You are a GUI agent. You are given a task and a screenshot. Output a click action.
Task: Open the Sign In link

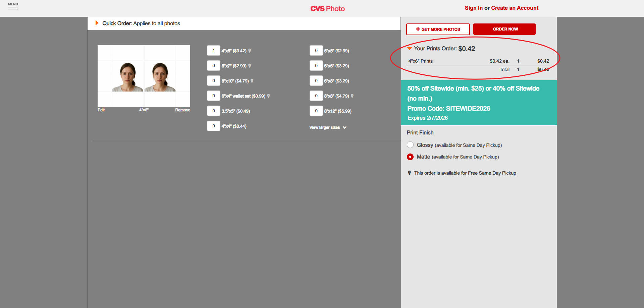(x=474, y=8)
